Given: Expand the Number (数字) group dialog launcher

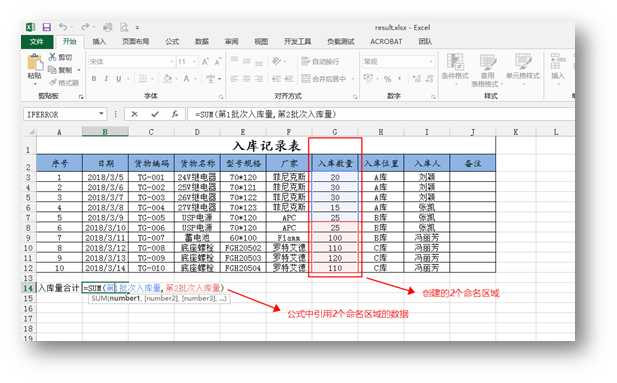Looking at the screenshot, I should pyautogui.click(x=433, y=96).
